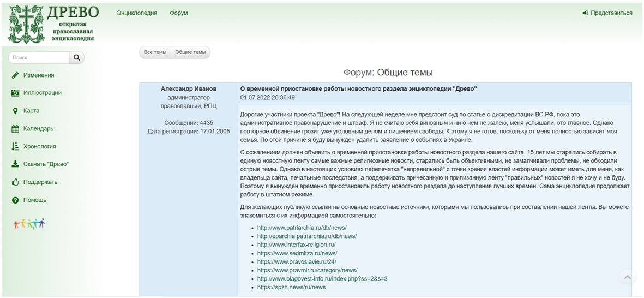
Task: Click the camera icon beside Иллюстрации
Action: pyautogui.click(x=15, y=93)
